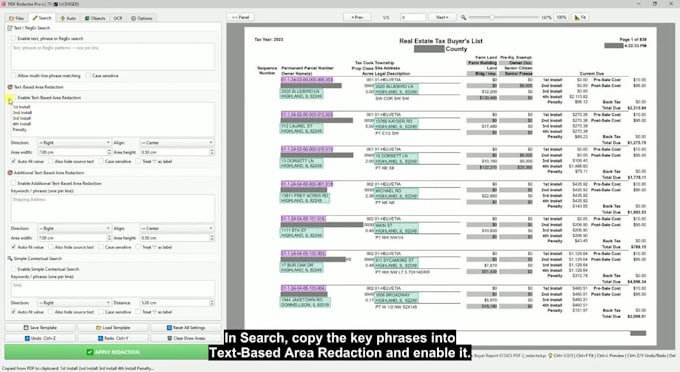Click the Load Template folder icon
Viewport: 680px width, 372px height.
(98, 328)
